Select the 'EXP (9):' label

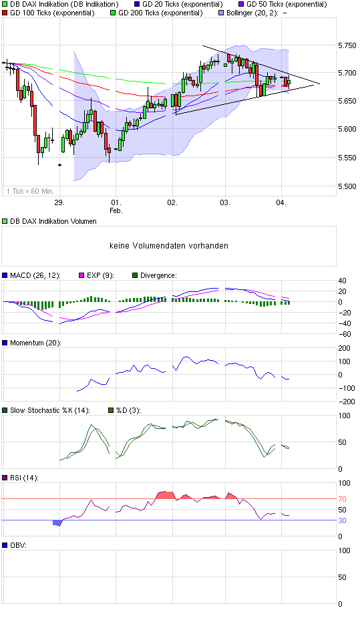pyautogui.click(x=100, y=275)
